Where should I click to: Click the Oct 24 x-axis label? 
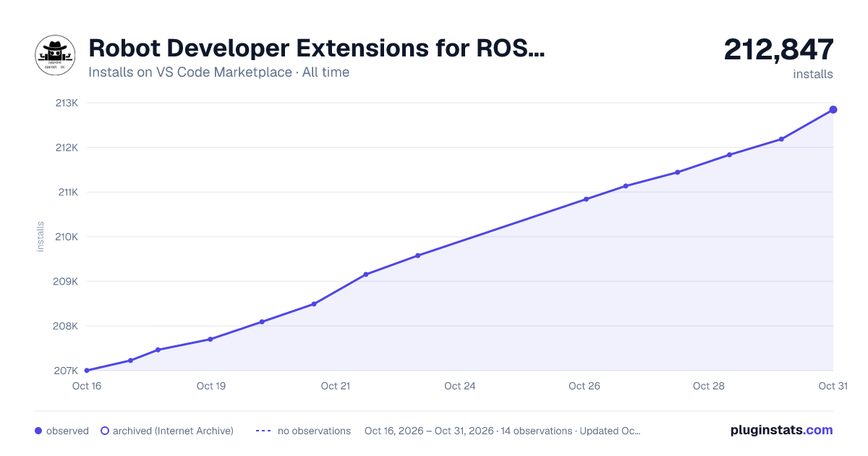(460, 386)
